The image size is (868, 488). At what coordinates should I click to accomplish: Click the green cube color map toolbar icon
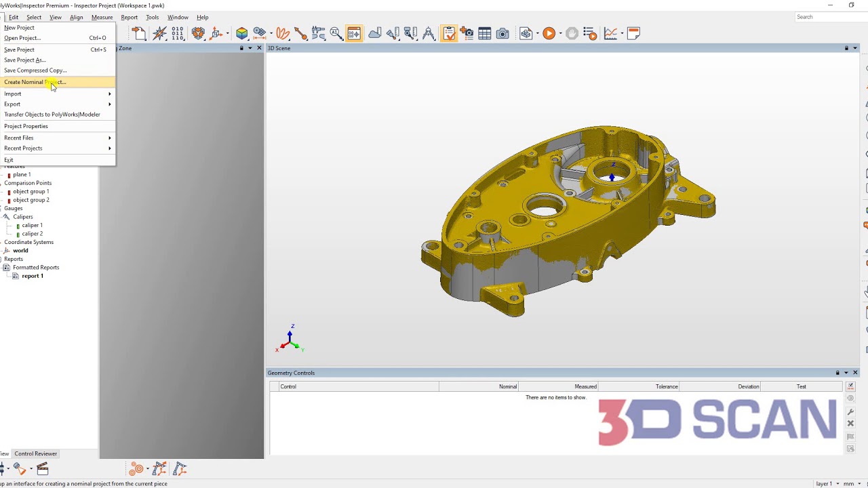point(242,33)
